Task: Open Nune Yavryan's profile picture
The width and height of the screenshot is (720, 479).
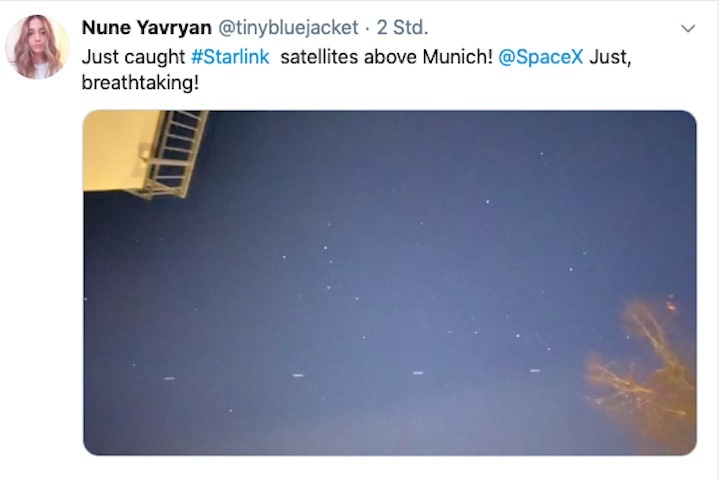Action: pyautogui.click(x=37, y=46)
